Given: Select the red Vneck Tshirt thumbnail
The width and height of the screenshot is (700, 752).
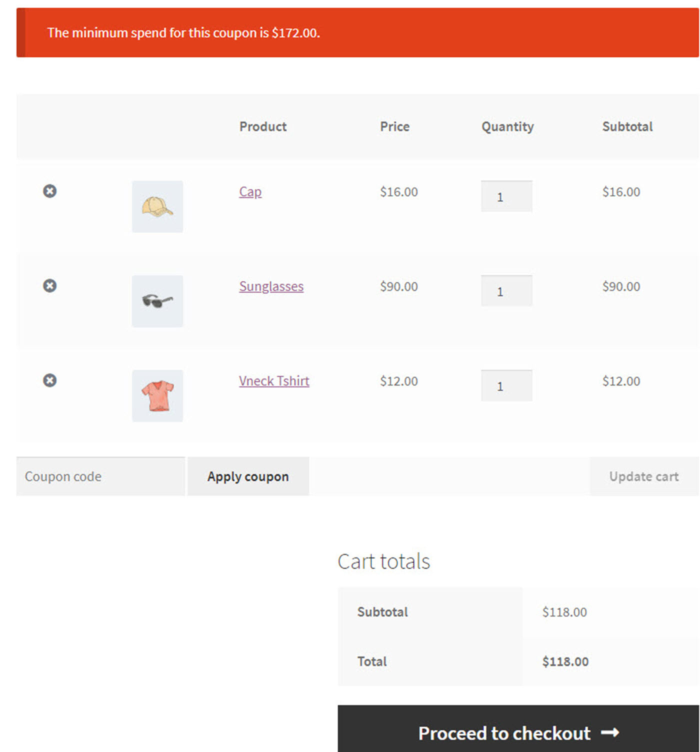Looking at the screenshot, I should pos(157,395).
